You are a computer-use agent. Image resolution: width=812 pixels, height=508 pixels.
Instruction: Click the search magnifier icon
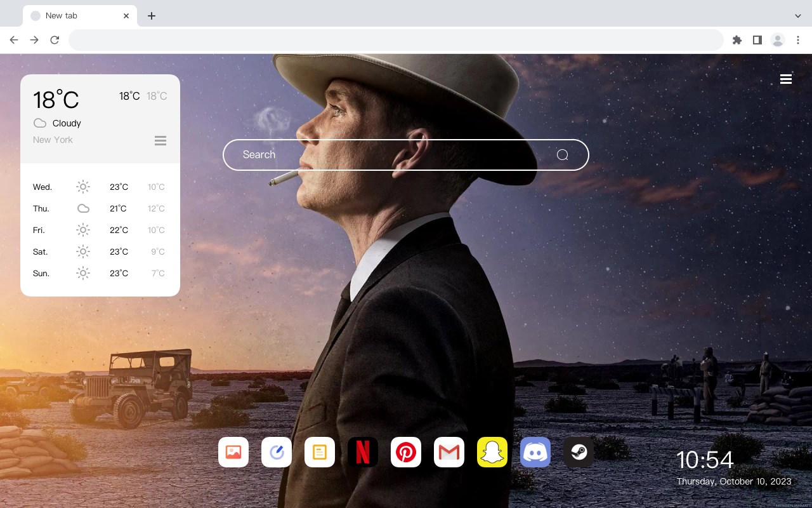562,155
